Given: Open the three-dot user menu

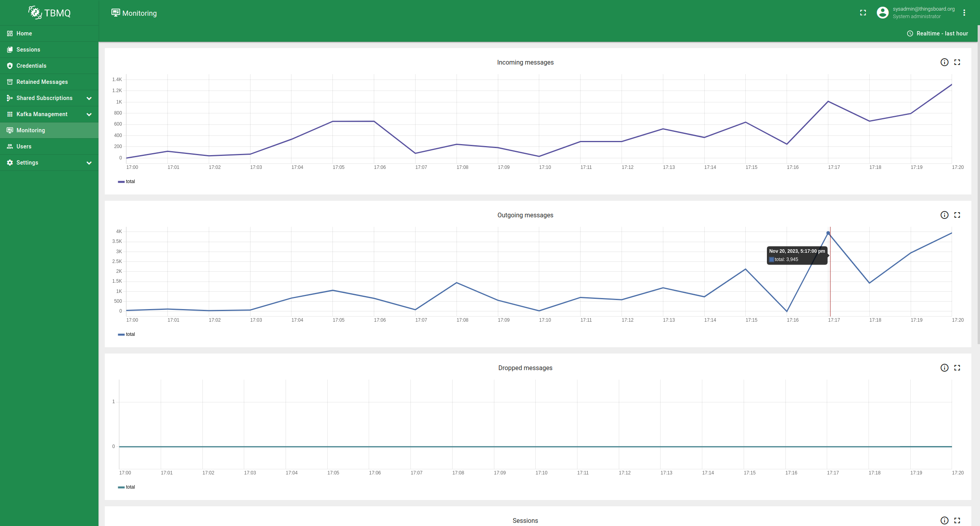Looking at the screenshot, I should click(x=964, y=13).
